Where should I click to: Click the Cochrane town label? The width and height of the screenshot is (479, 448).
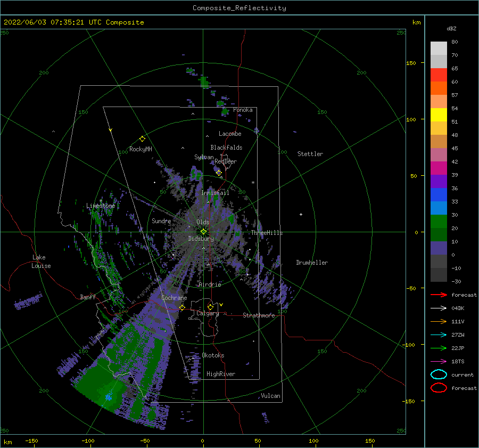[174, 298]
